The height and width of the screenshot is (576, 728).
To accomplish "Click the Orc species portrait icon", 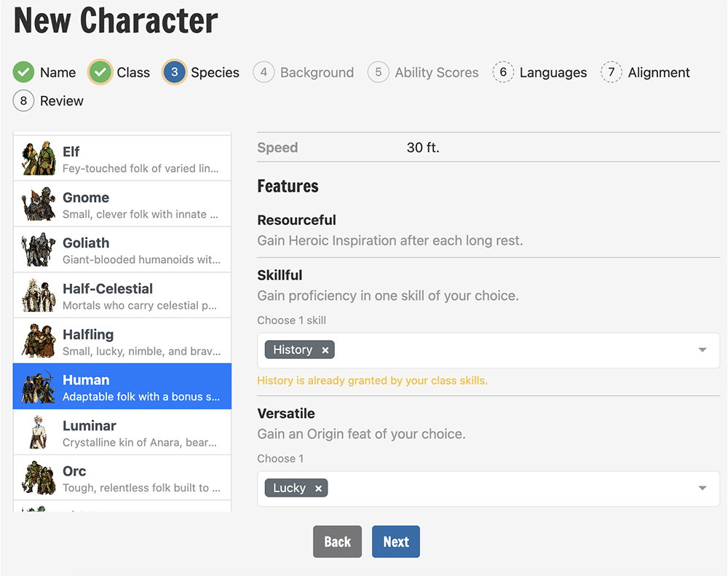I will click(x=39, y=478).
